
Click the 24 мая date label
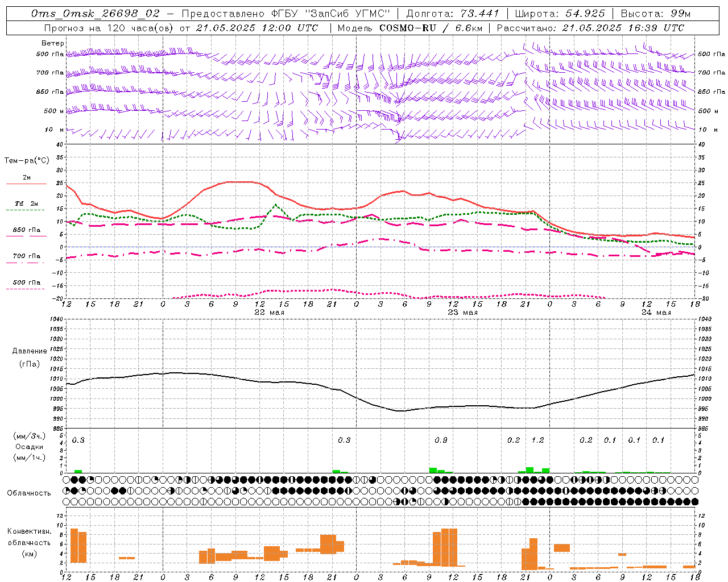(x=656, y=313)
